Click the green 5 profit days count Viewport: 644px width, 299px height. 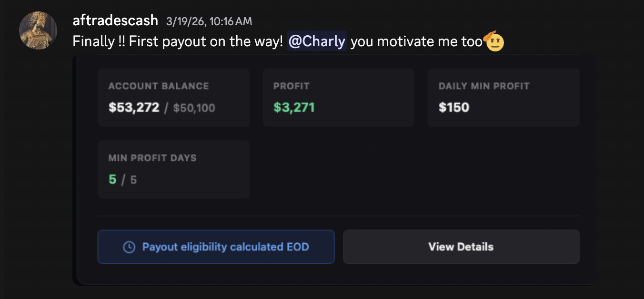tap(112, 179)
